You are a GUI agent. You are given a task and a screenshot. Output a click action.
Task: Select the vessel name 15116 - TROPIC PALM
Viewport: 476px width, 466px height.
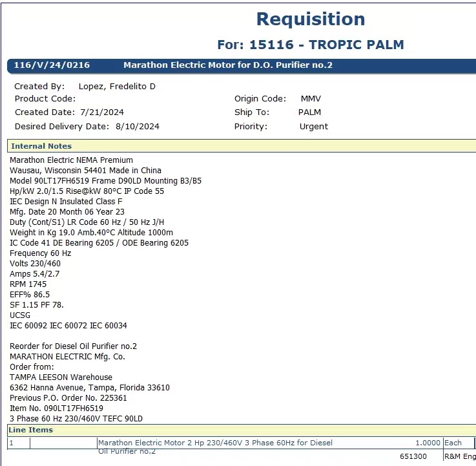tap(326, 45)
